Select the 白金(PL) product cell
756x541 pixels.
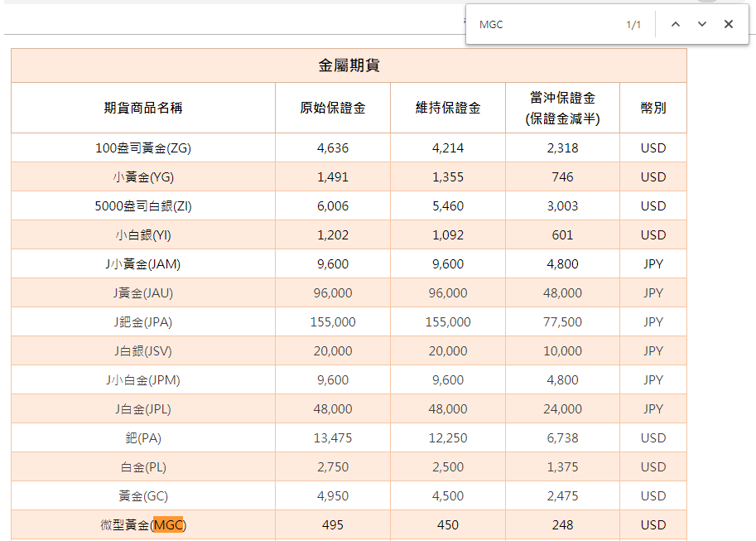[143, 466]
